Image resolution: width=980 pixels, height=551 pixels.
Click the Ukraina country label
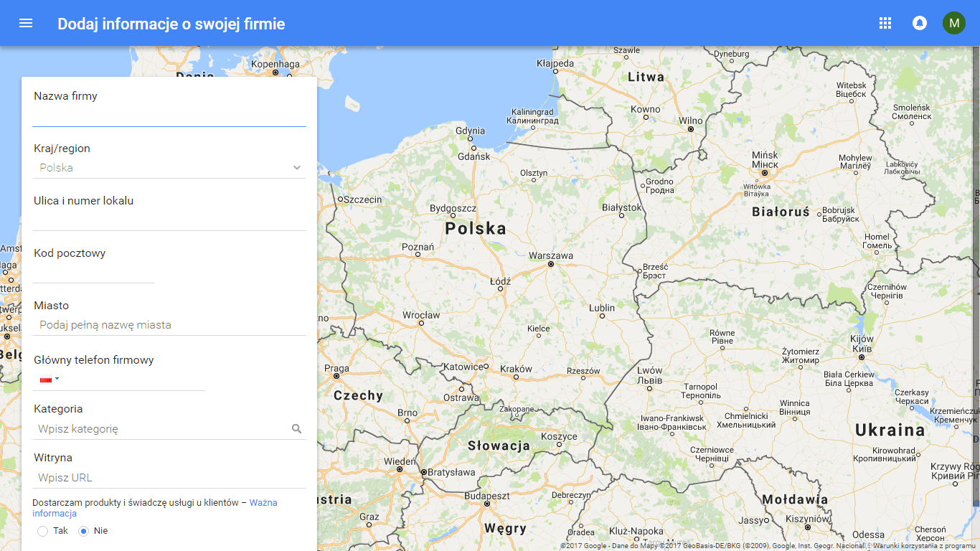click(x=890, y=430)
